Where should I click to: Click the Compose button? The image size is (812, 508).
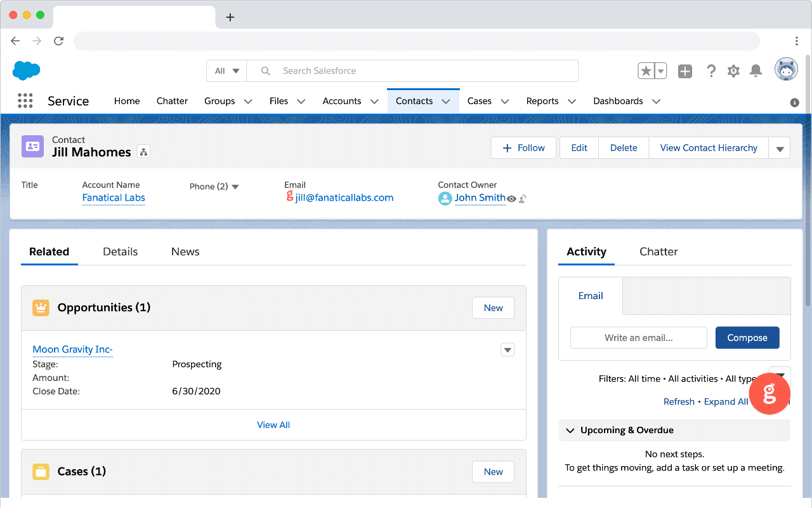pos(747,338)
